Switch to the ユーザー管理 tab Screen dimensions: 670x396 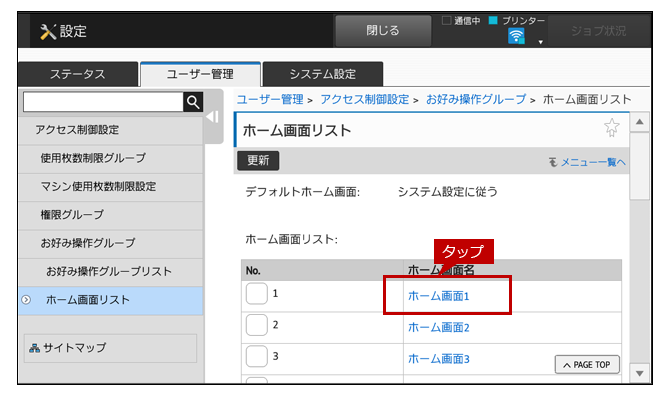(200, 74)
